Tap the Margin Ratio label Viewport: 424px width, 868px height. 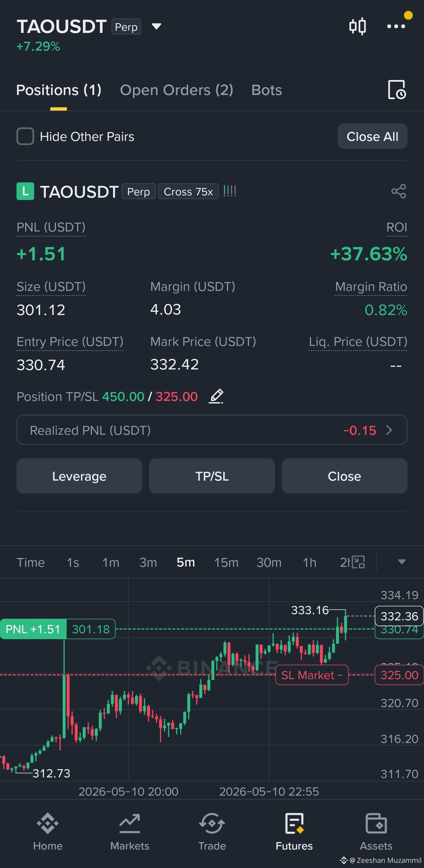(371, 287)
